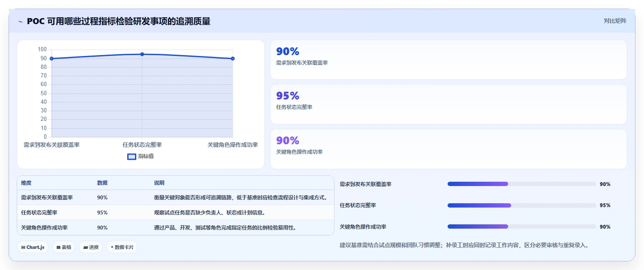Click the 90% cell in 关键角色操作成功率 table row

tap(102, 228)
